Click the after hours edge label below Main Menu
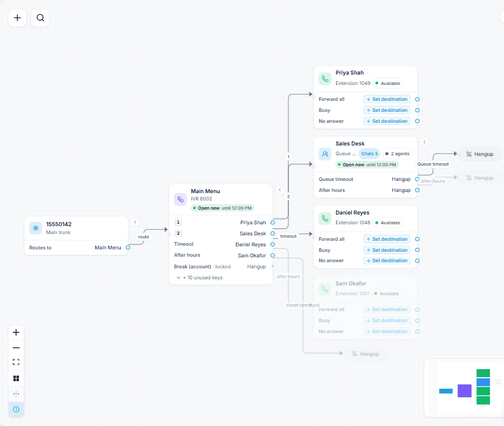The image size is (504, 426). [288, 276]
